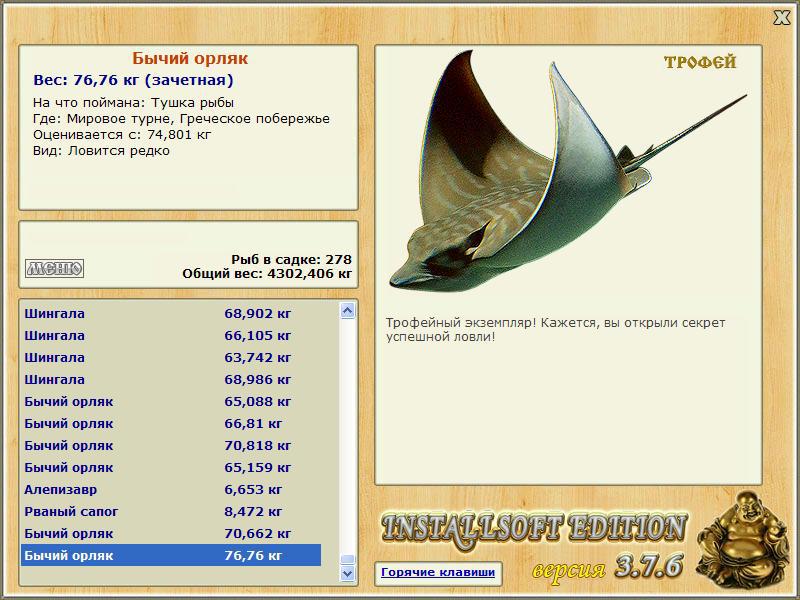Click the fish list scrollbar thumb
The width and height of the screenshot is (800, 600).
point(347,559)
